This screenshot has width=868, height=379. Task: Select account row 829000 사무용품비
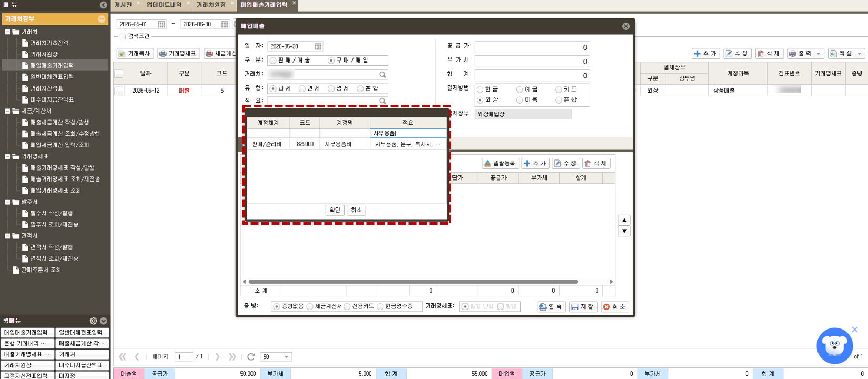[x=347, y=144]
